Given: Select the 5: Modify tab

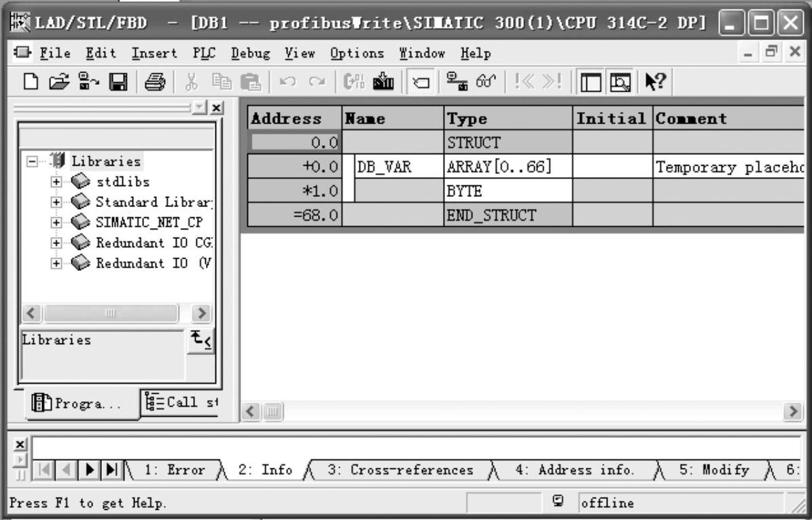Looking at the screenshot, I should (x=714, y=470).
